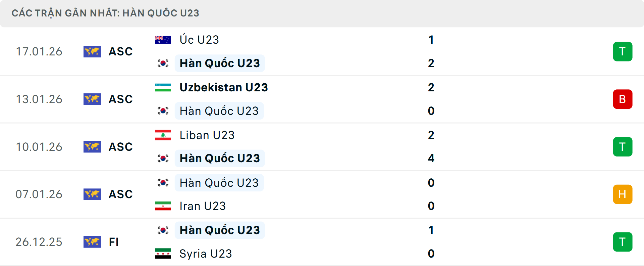Click the Lebanon flag icon
The width and height of the screenshot is (644, 266).
(x=163, y=135)
